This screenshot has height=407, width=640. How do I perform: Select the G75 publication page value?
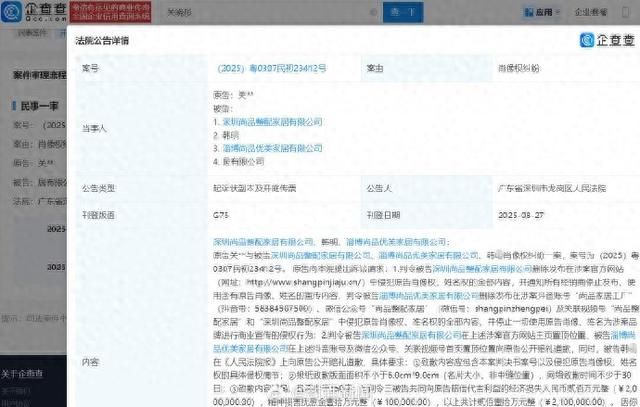click(x=221, y=215)
